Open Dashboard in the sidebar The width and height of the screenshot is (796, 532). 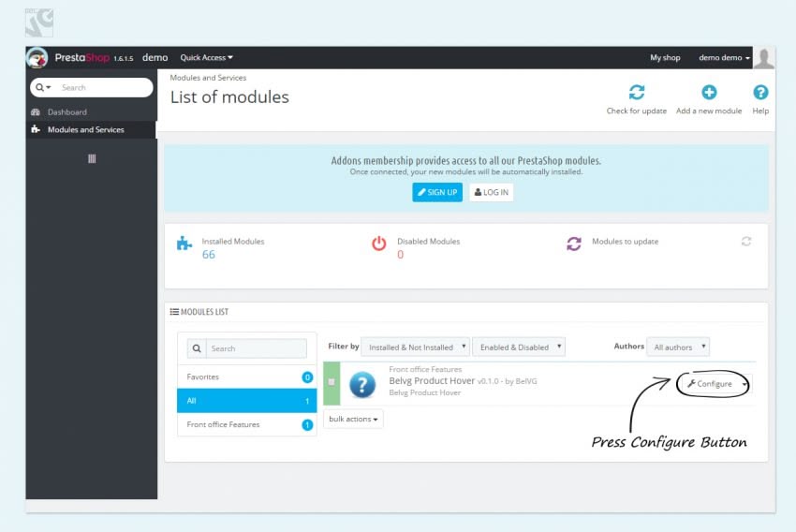[67, 112]
